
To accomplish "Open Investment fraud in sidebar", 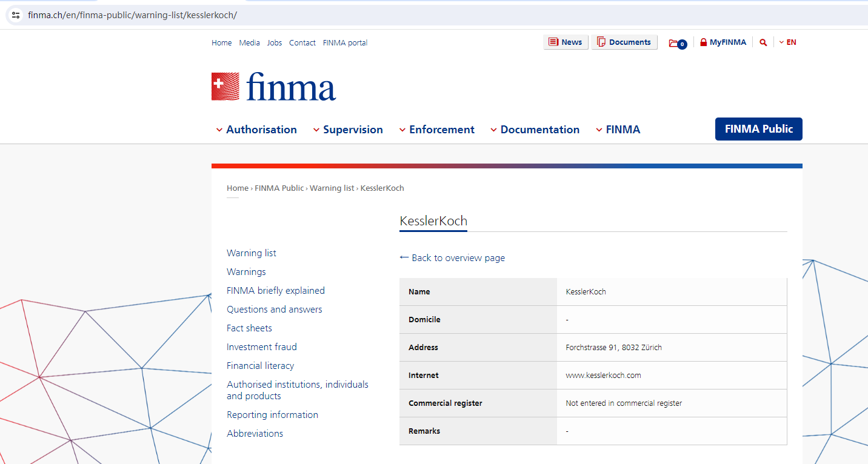I will tap(262, 347).
